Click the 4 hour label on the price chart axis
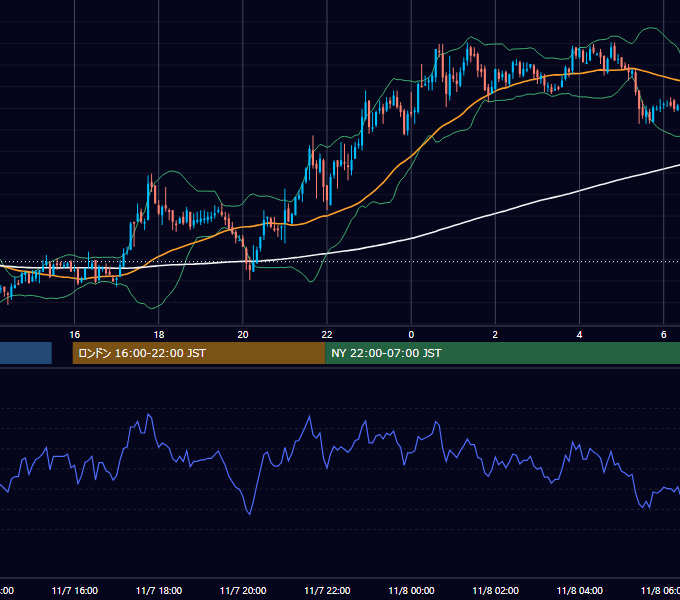This screenshot has height=600, width=680. coord(579,335)
